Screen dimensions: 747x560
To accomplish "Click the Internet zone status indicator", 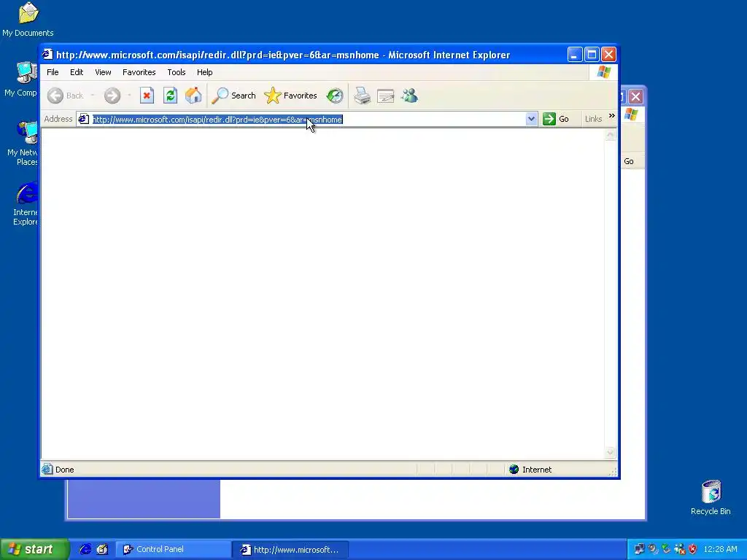I will click(530, 470).
